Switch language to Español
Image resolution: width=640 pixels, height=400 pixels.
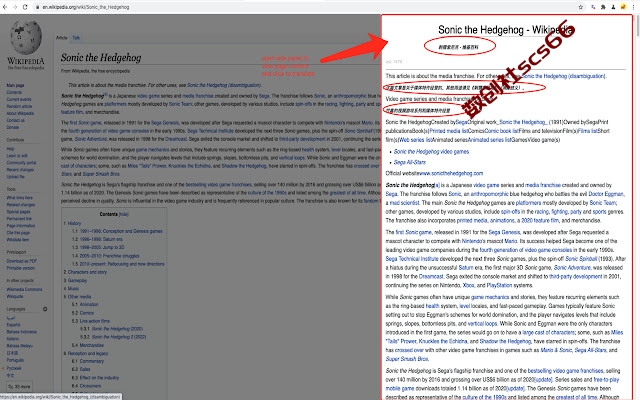13,324
